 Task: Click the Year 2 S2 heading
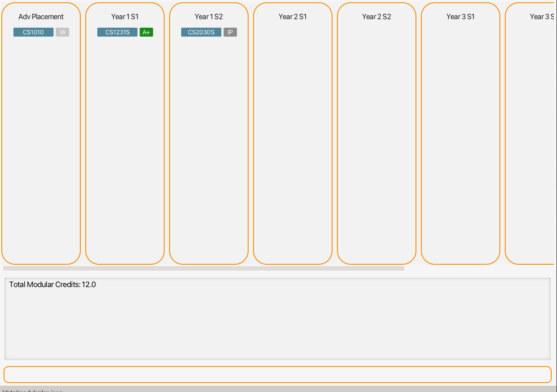coord(377,17)
